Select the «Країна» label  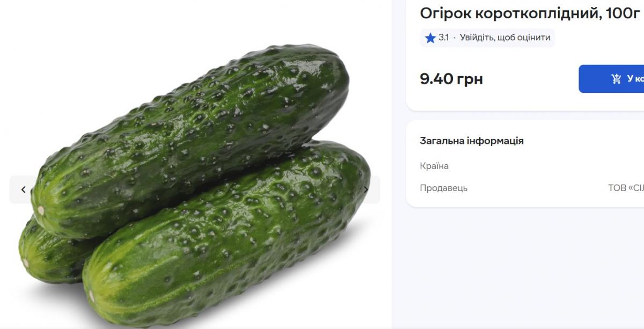click(434, 166)
